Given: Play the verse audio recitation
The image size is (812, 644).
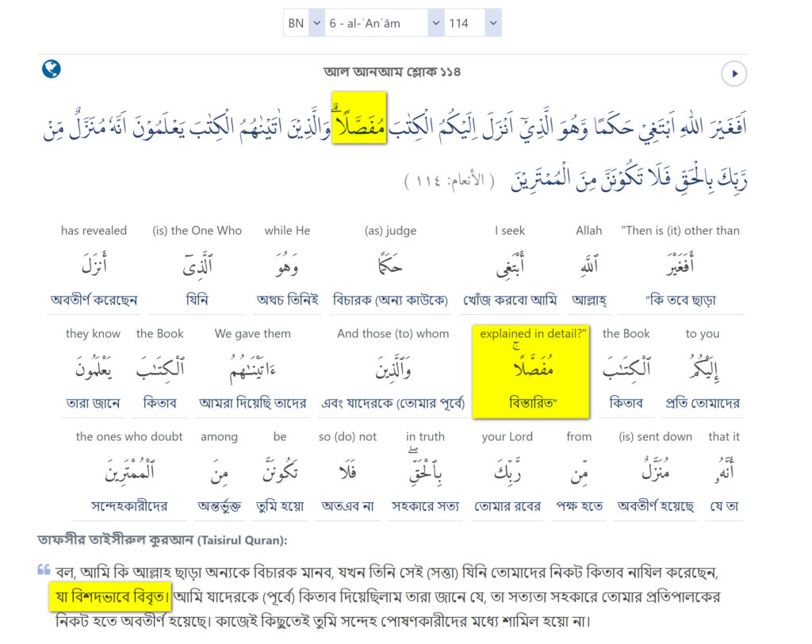Looking at the screenshot, I should (733, 74).
